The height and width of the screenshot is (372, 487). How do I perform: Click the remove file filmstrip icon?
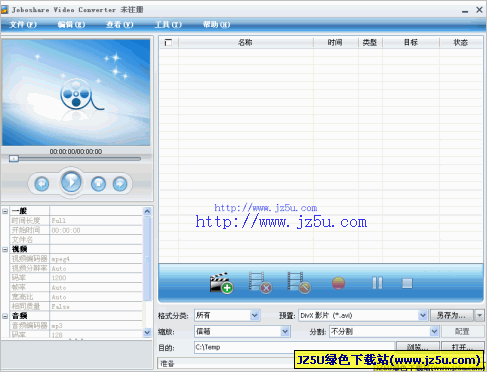[x=260, y=283]
